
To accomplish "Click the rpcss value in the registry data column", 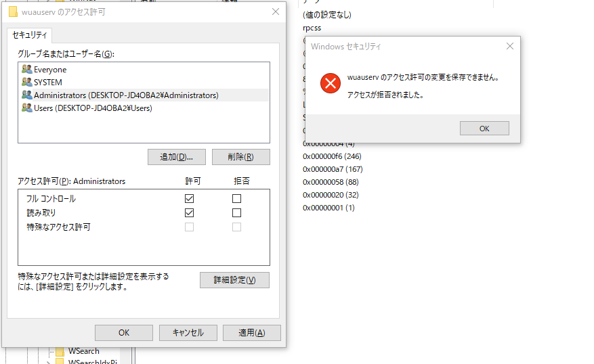I will [x=312, y=28].
